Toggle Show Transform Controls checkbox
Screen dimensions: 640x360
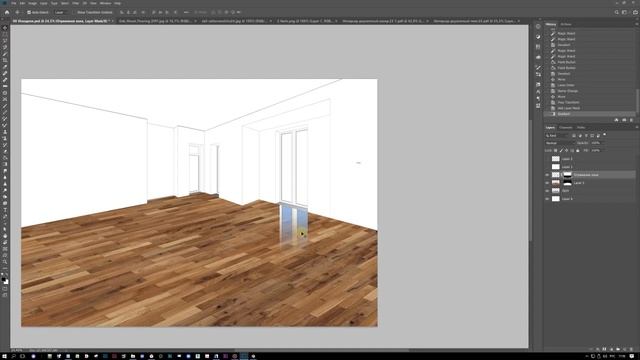(74, 12)
